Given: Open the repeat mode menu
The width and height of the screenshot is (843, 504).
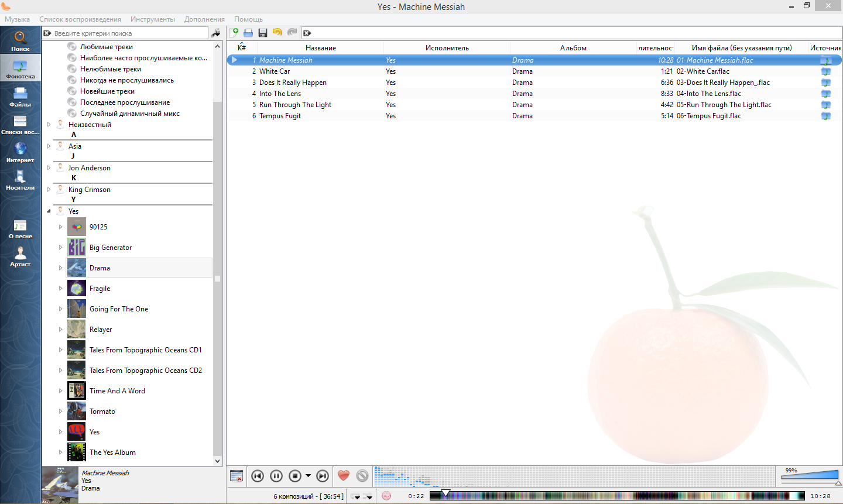Looking at the screenshot, I should pos(356,496).
